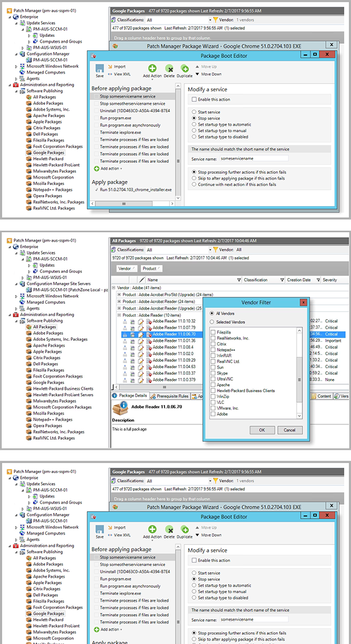Screen dimensions: 351x644
Task: Click the Product grouping chip
Action: 151,269
